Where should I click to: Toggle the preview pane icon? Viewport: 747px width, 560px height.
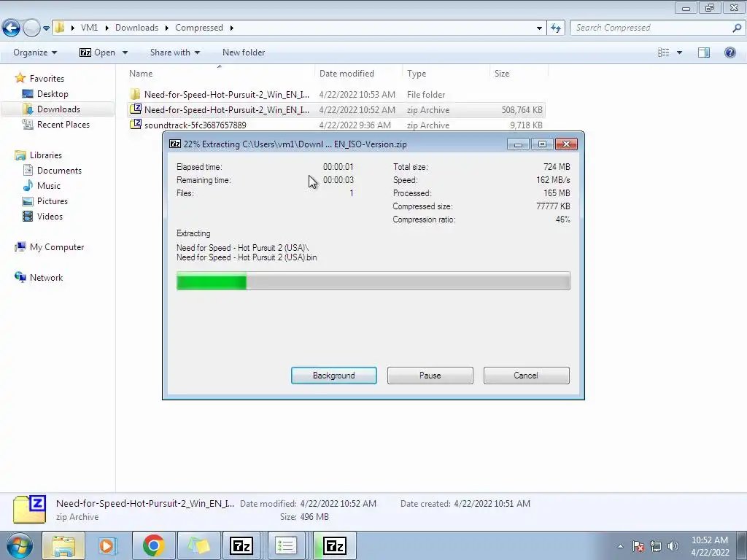(704, 52)
